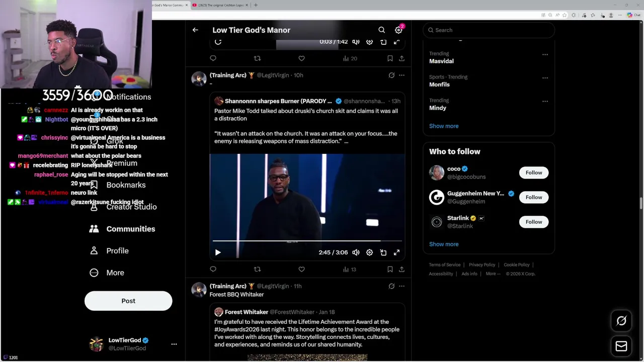The height and width of the screenshot is (362, 644).
Task: Toggle picture-in-picture on Mike Todd video
Action: click(x=383, y=252)
